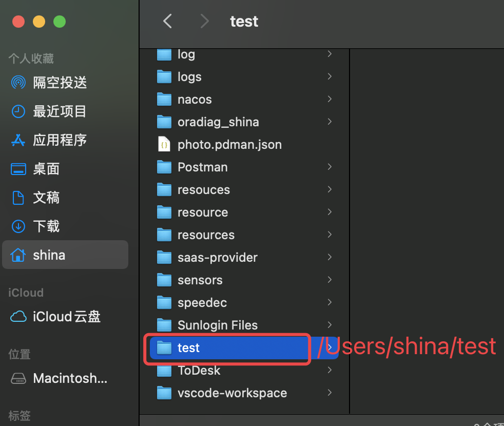The width and height of the screenshot is (504, 426).
Task: Go forward with the right chevron
Action: pos(204,22)
